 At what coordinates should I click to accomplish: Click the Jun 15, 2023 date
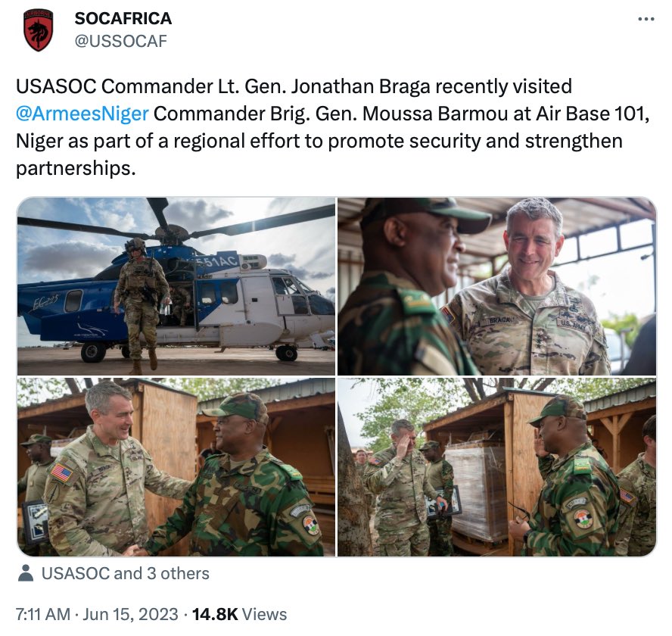(130, 614)
